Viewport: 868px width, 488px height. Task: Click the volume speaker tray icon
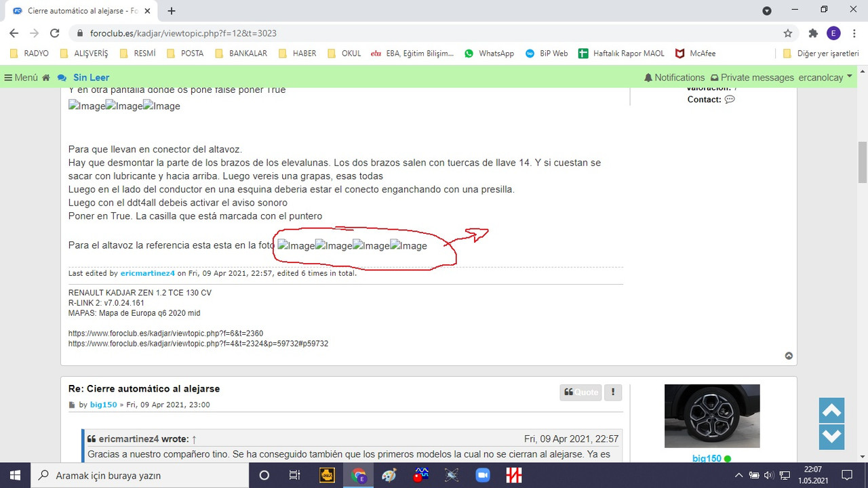tap(769, 475)
